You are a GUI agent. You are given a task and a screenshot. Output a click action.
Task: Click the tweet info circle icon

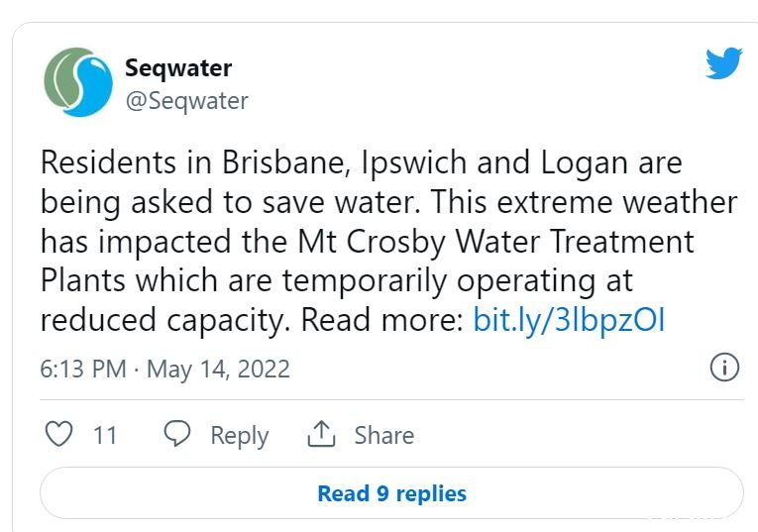pos(724,368)
